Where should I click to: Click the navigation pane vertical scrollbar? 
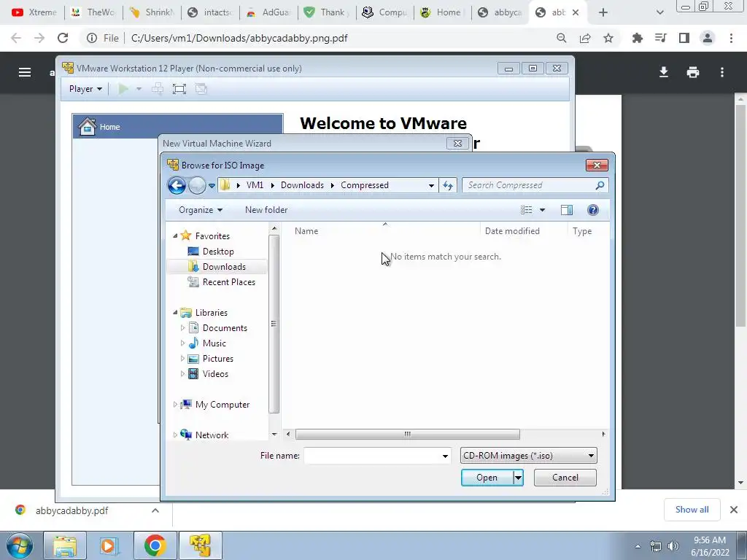click(274, 324)
